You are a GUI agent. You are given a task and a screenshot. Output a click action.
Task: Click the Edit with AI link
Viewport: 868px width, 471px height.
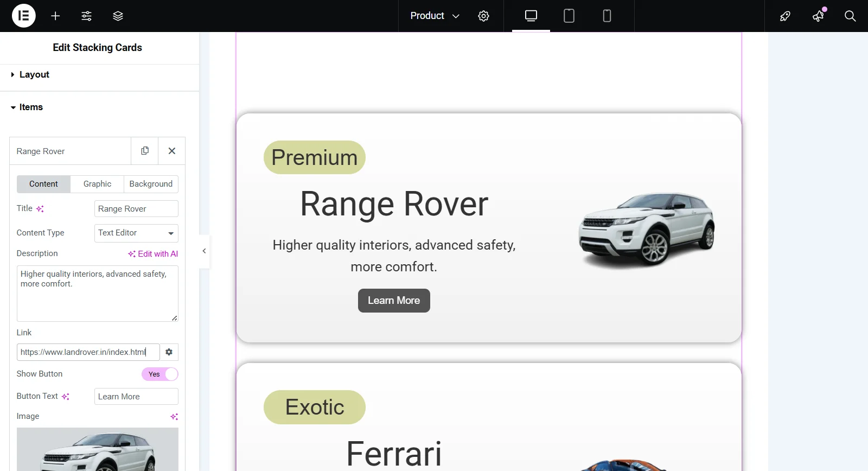pyautogui.click(x=153, y=254)
